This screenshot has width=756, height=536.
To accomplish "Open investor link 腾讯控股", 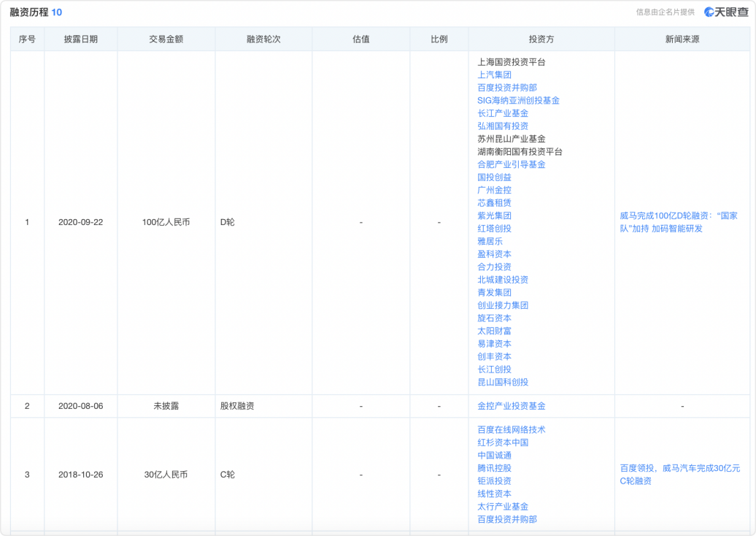I will (x=494, y=468).
